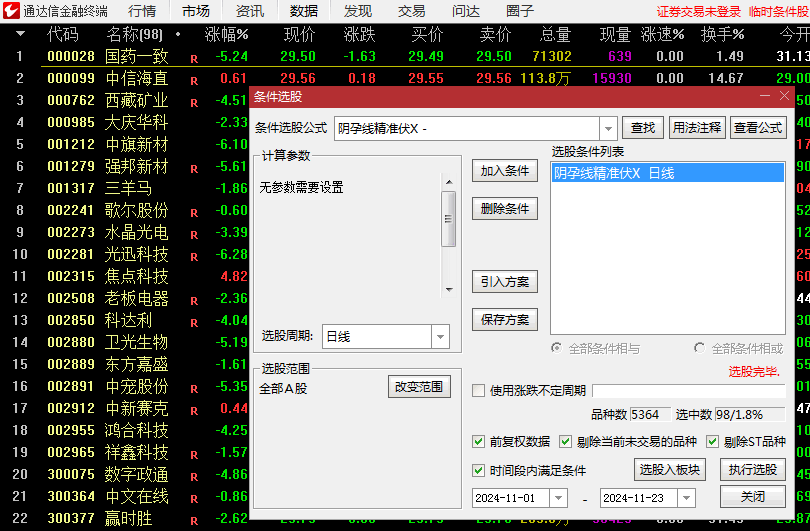The image size is (810, 531).
Task: Click the R marker beside 国药一致
Action: tap(194, 59)
